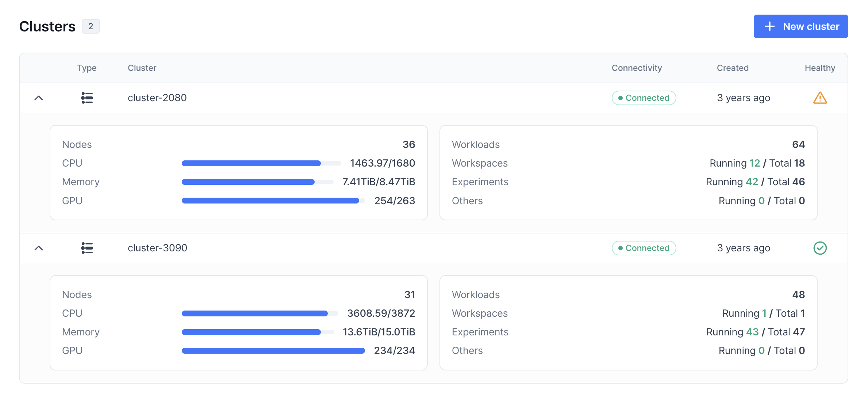
Task: Sort by the Created column header
Action: (x=732, y=68)
